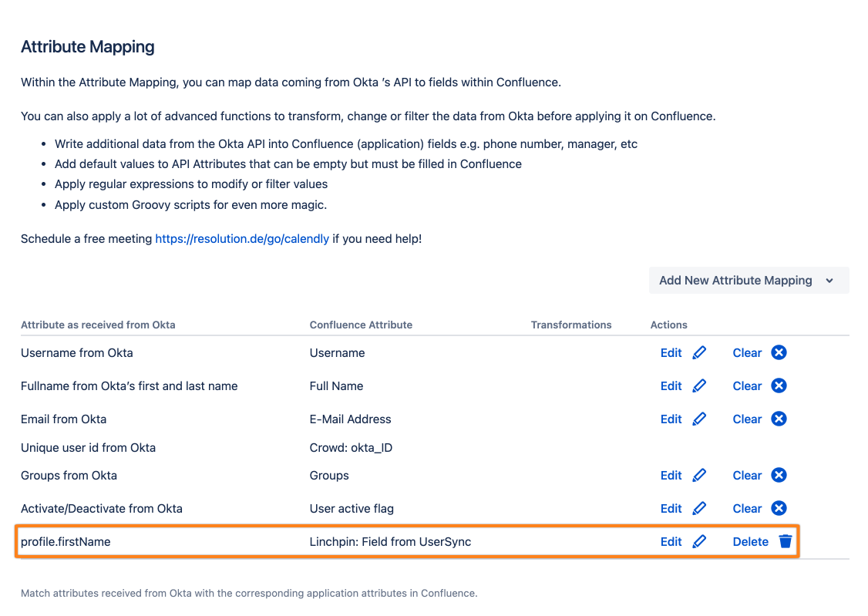
Task: Delete the profile.firstName mapping
Action: [x=750, y=542]
